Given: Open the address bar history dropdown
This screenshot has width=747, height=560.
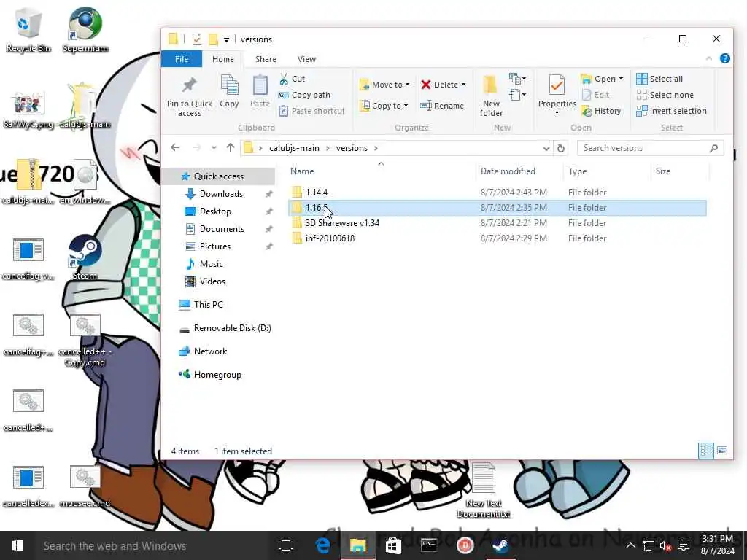Looking at the screenshot, I should click(x=546, y=148).
